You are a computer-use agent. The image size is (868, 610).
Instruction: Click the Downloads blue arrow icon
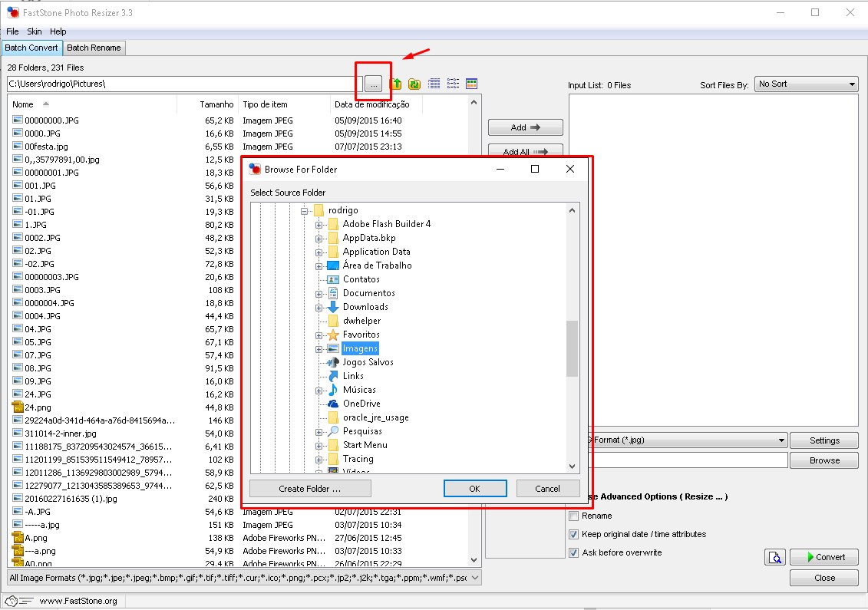(x=333, y=307)
